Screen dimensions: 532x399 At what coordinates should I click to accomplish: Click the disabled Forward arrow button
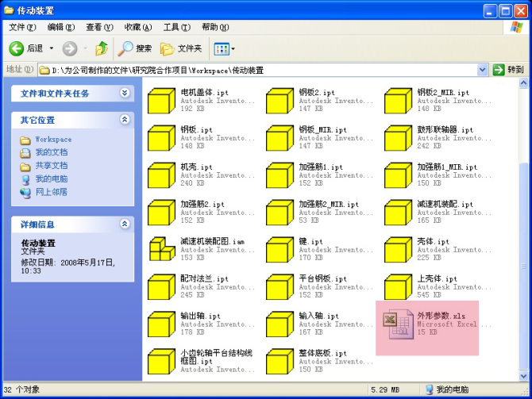coord(70,49)
